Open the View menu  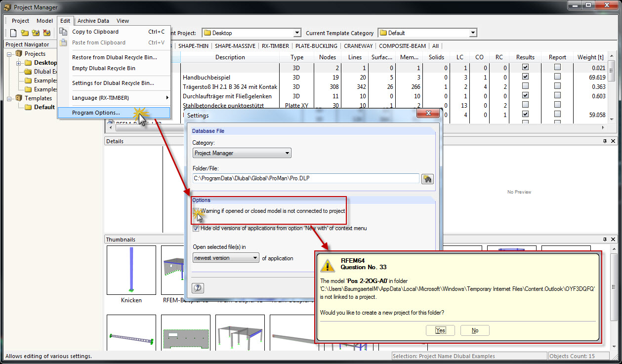tap(123, 21)
